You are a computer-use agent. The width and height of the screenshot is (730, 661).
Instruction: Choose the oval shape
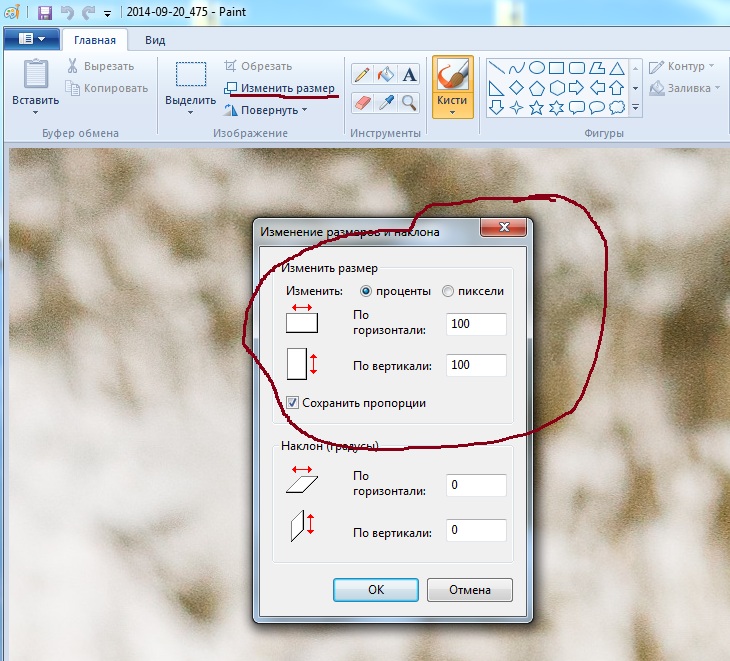click(x=537, y=68)
